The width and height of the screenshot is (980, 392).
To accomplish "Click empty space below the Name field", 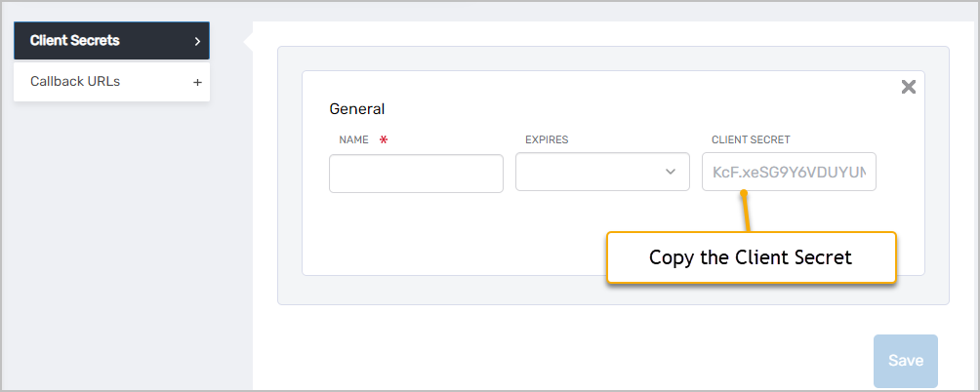I will tap(416, 234).
